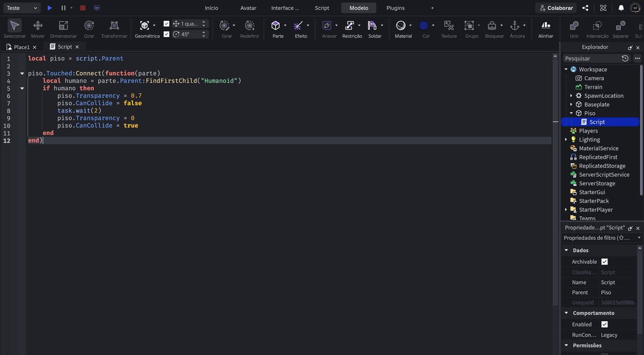Screen dimensions: 644x355
Task: Activate the Transformar tool
Action: (114, 28)
